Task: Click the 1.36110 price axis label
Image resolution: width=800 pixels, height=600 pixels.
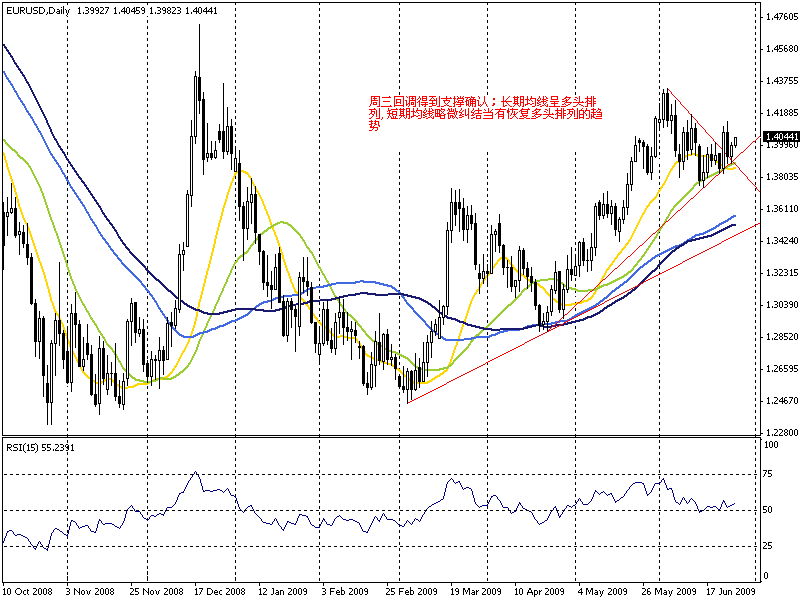Action: click(x=782, y=208)
